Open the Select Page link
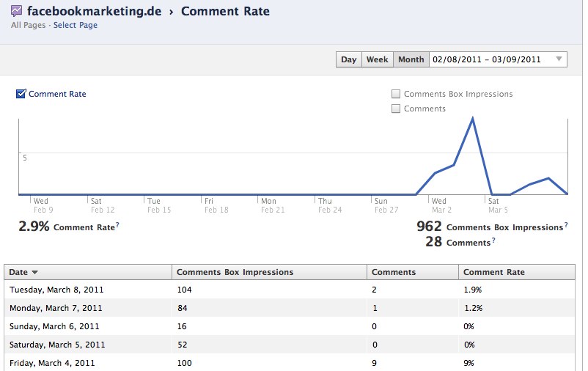 [x=75, y=25]
